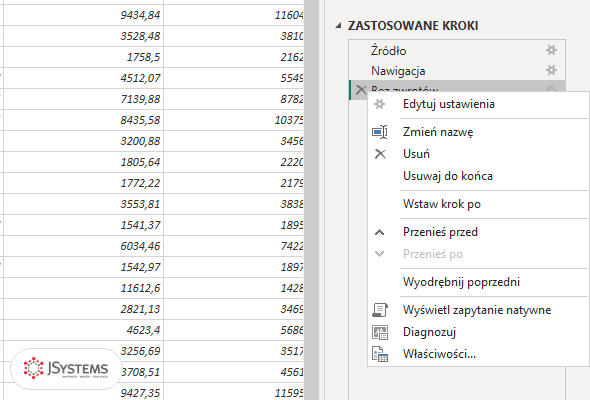Click diagnostics icon beside Diagnozuj

(380, 332)
